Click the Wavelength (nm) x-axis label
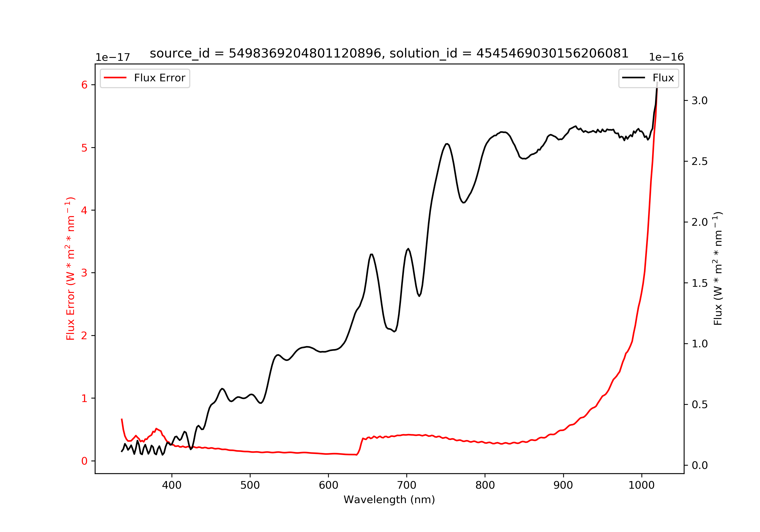This screenshot has width=760, height=532. pos(389,499)
